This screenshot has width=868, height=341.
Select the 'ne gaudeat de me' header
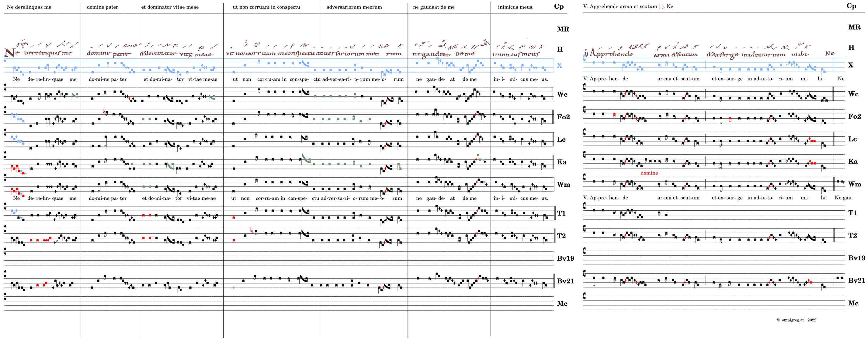click(434, 7)
